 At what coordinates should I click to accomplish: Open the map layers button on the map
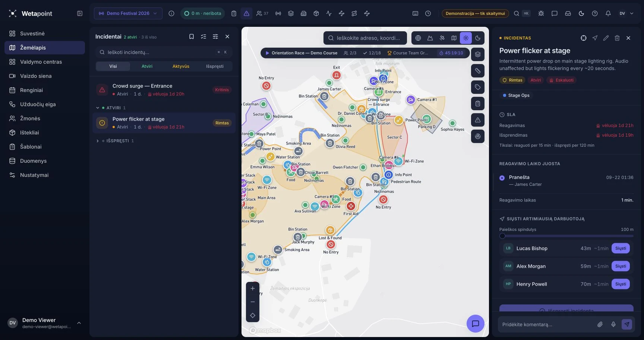point(478,54)
